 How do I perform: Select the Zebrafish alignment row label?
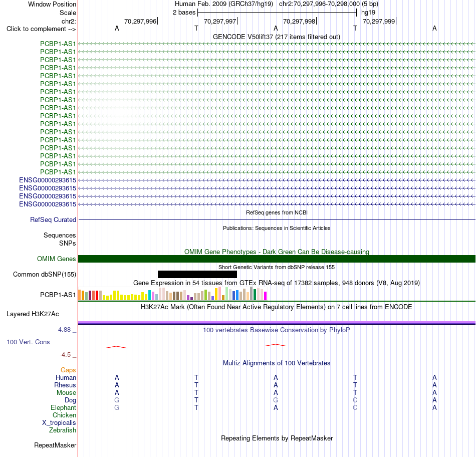coord(63,430)
